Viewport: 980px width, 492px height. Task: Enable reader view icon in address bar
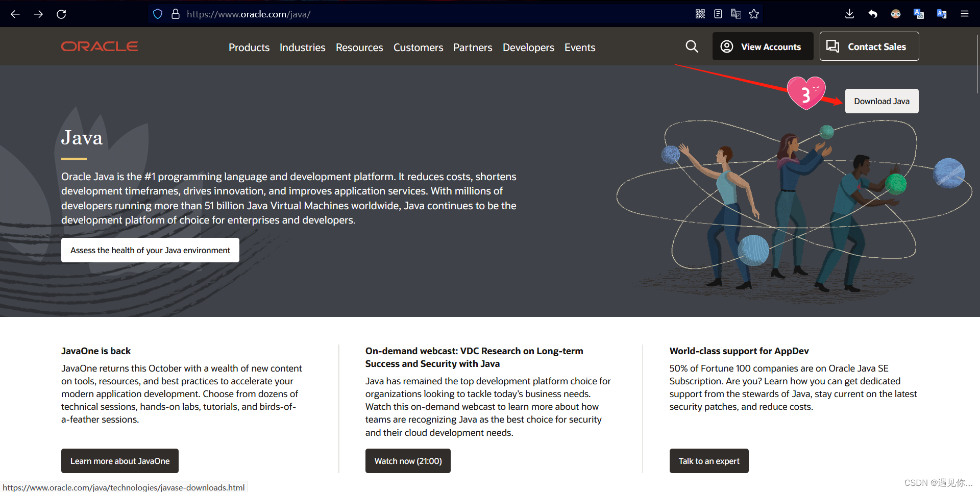point(718,14)
